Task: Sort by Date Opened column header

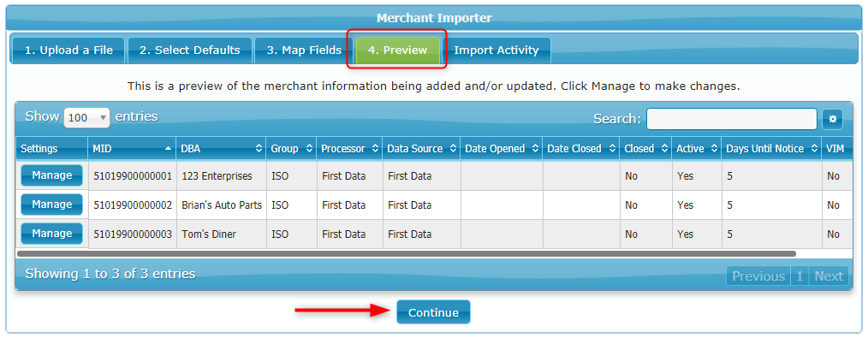Action: point(502,149)
